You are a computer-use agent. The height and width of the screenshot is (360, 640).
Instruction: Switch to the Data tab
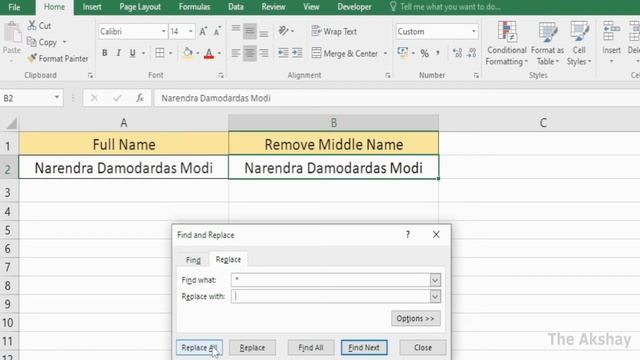[236, 7]
